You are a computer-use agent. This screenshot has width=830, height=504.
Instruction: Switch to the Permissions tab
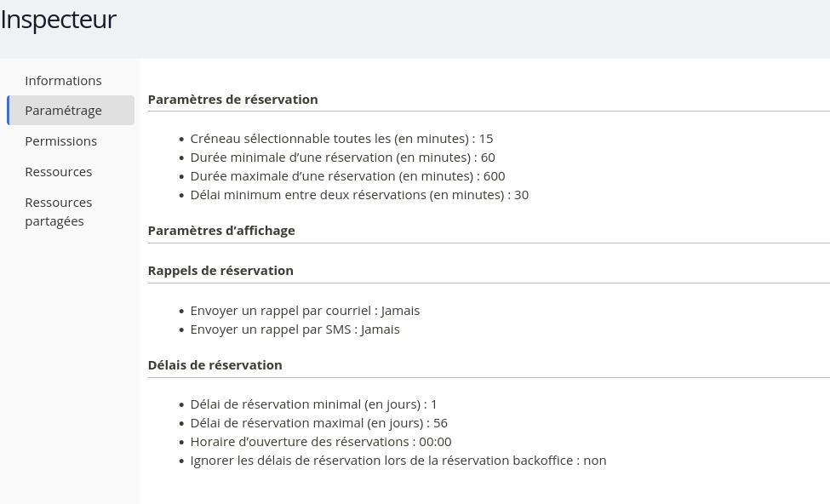[x=60, y=140]
